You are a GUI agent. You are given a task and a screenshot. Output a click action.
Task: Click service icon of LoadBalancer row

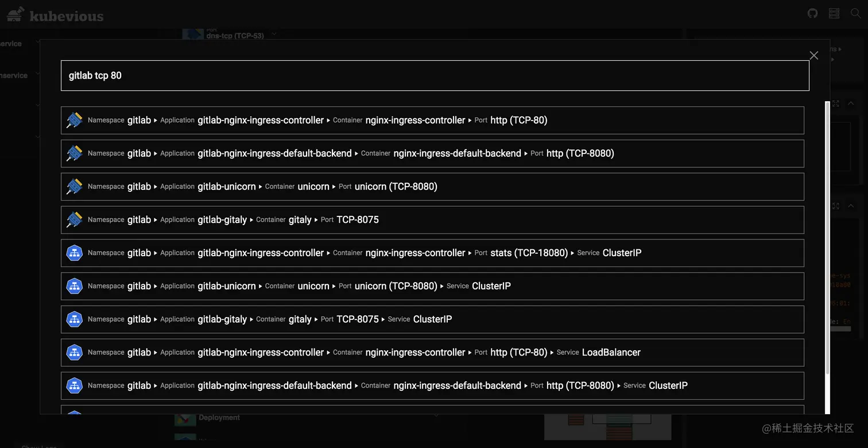point(75,353)
